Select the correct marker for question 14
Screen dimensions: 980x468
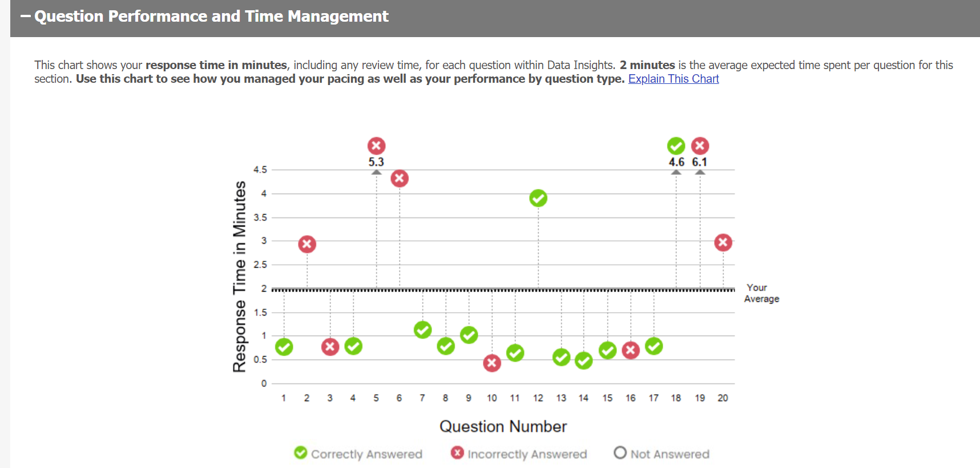tap(583, 360)
